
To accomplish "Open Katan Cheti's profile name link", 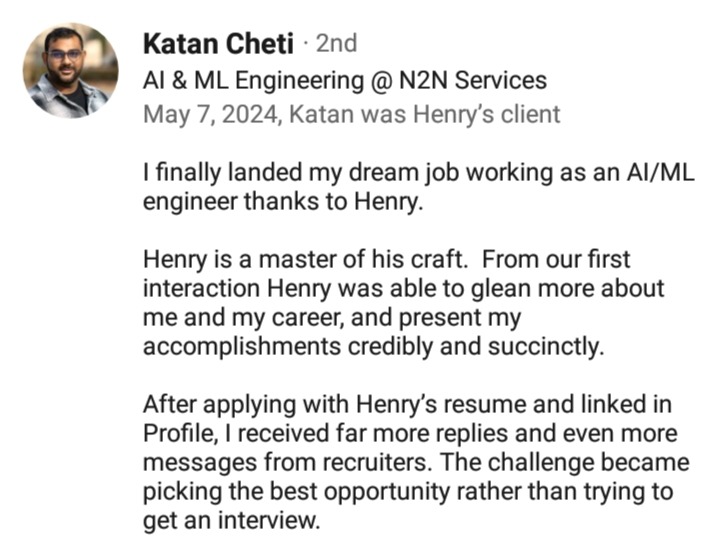I will tap(218, 44).
